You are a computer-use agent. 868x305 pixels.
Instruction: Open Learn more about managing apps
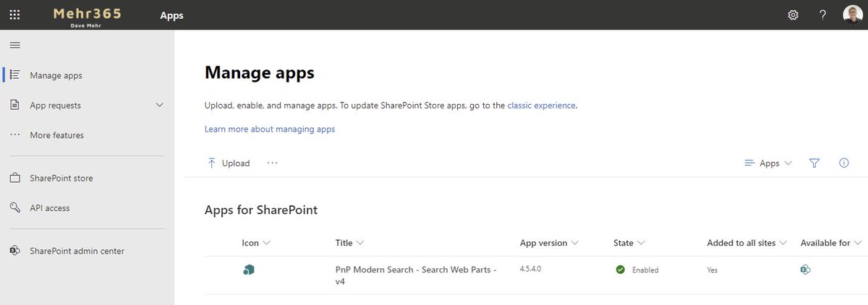coord(270,129)
